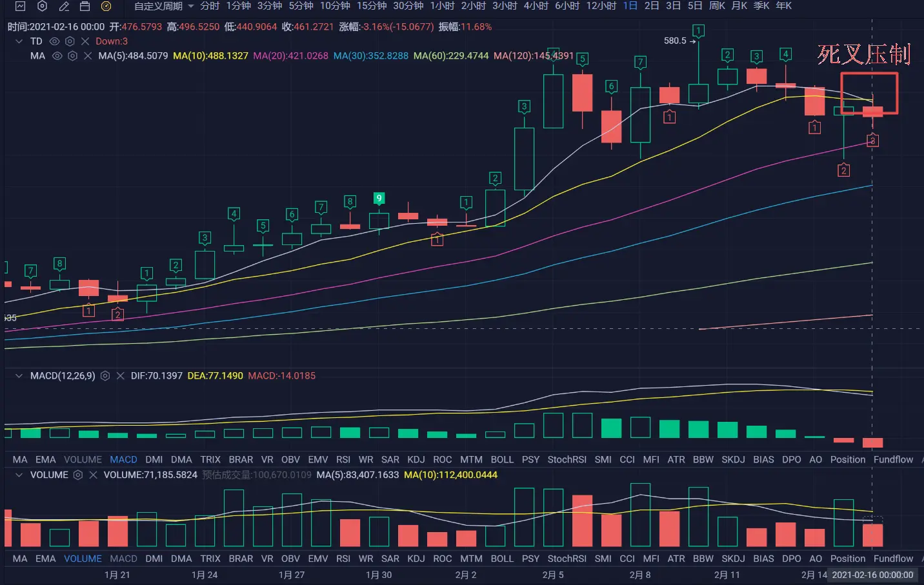Viewport: 924px width, 585px height.
Task: Choose SKDJ in the VOLUME pane's indicator row
Action: tap(733, 559)
